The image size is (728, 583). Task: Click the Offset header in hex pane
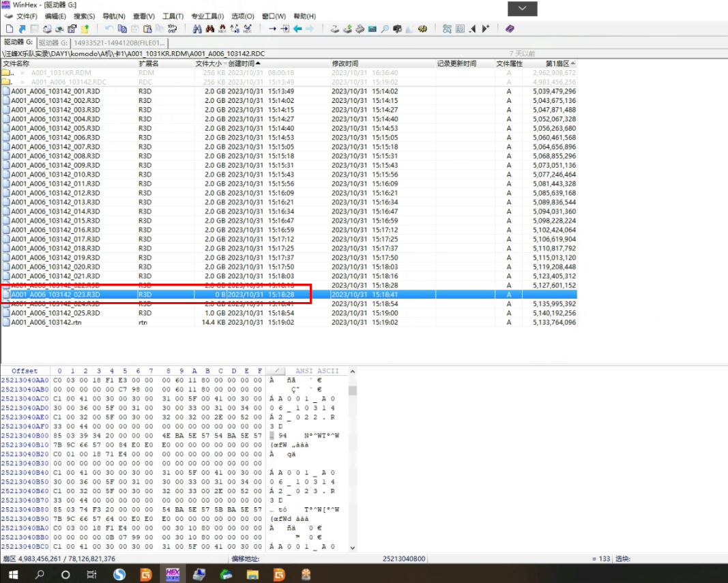25,371
